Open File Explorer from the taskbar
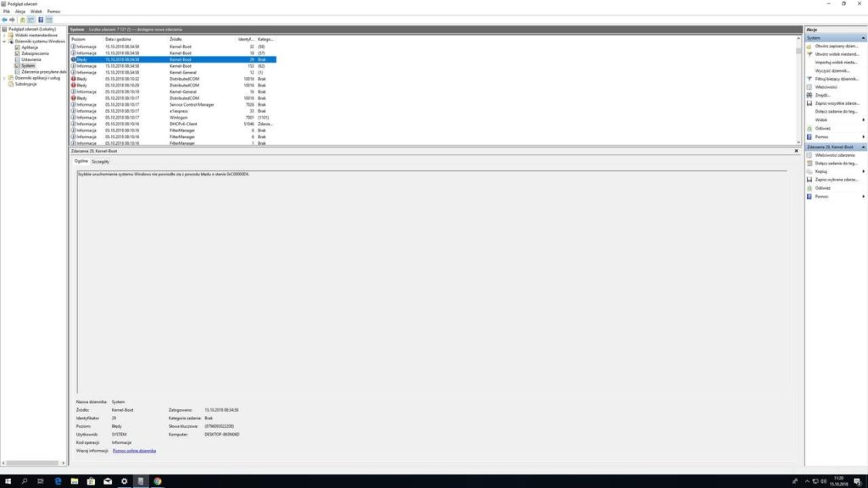Screen dimensions: 868x488 pos(75,481)
